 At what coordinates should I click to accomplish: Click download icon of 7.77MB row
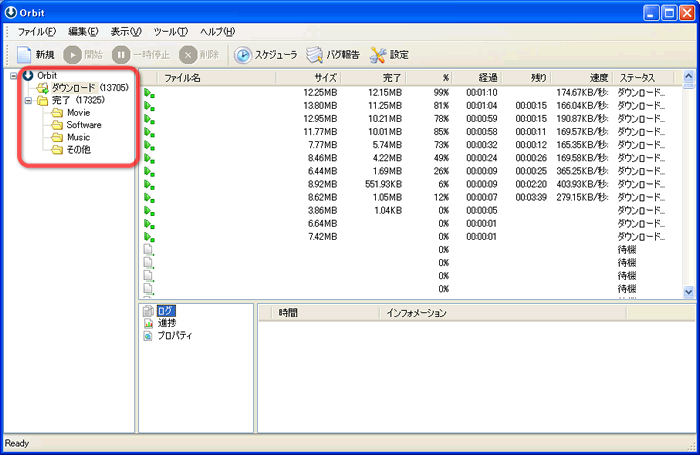tap(149, 145)
